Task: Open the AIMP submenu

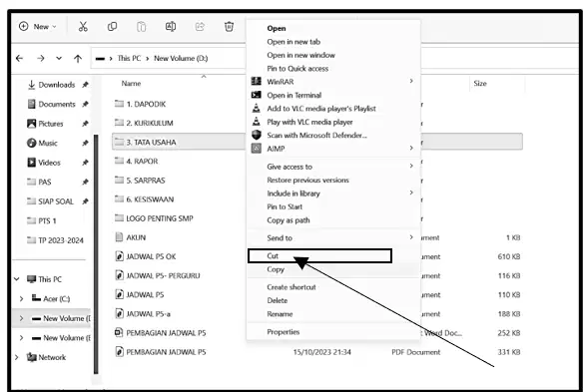Action: (333, 149)
